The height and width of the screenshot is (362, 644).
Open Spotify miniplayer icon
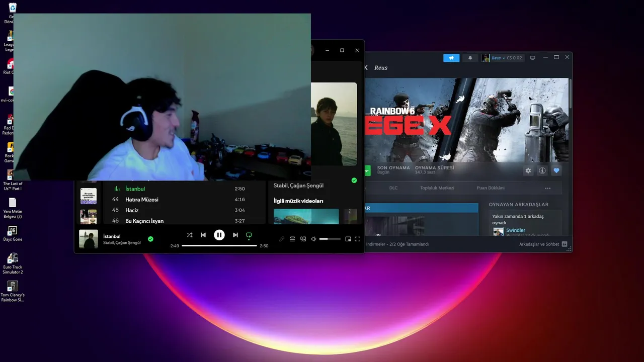pos(348,239)
